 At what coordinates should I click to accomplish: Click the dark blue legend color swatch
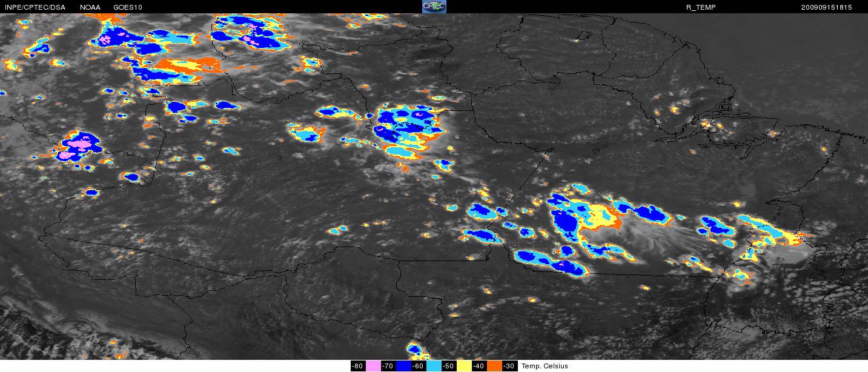(404, 366)
